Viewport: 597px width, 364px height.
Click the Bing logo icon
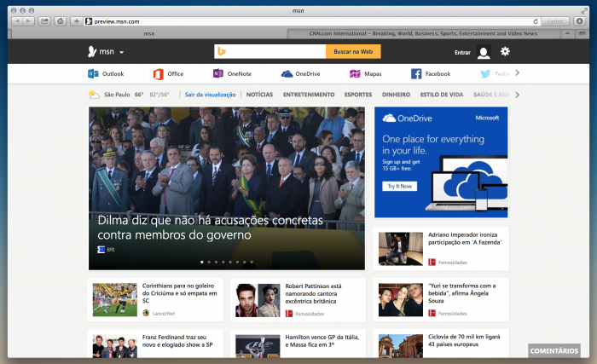(x=222, y=51)
